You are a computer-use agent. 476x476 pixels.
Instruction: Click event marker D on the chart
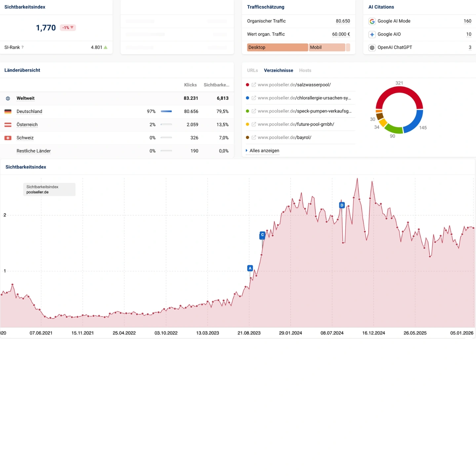pos(342,205)
